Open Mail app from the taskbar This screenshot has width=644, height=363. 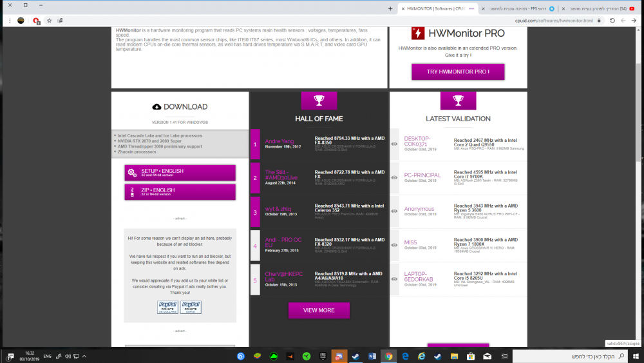coord(487,357)
